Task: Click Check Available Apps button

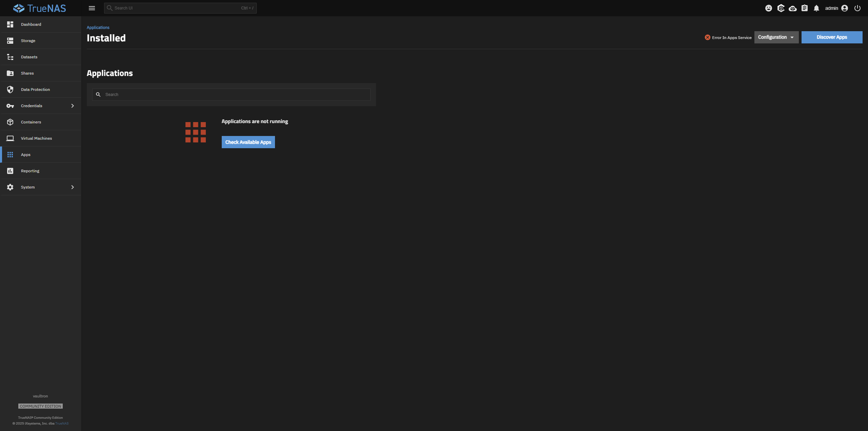Action: click(248, 142)
